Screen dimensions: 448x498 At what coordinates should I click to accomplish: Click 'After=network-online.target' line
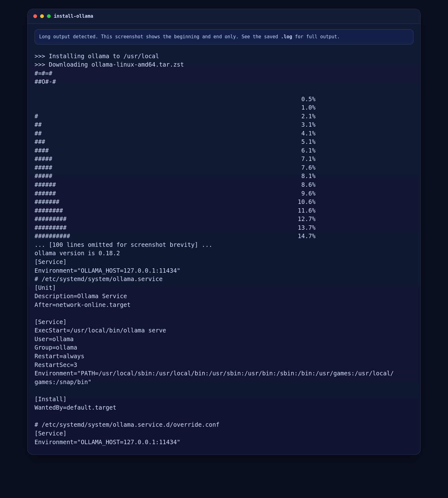click(x=82, y=305)
